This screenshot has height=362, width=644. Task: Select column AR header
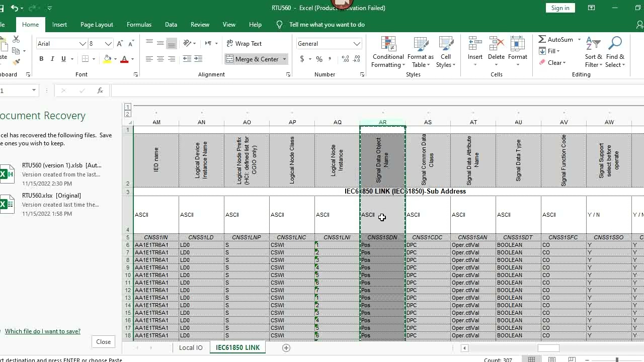[382, 122]
